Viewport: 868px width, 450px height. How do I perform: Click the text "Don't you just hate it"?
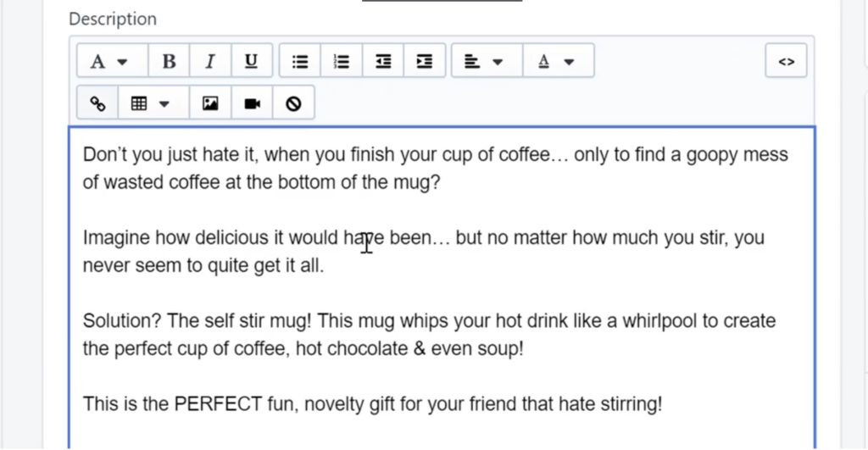(169, 154)
